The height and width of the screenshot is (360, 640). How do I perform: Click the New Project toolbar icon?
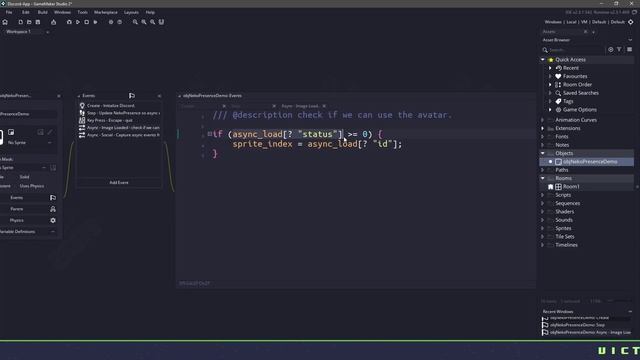[20, 22]
